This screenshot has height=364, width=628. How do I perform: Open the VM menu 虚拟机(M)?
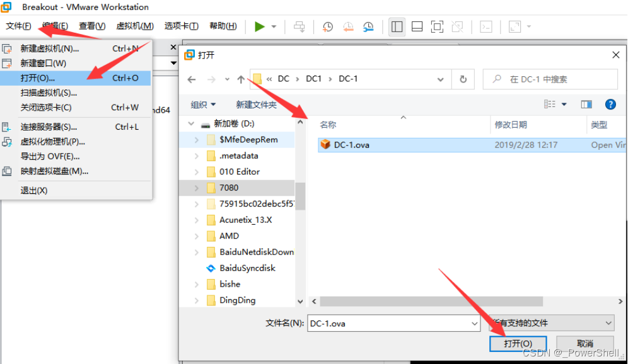point(135,26)
